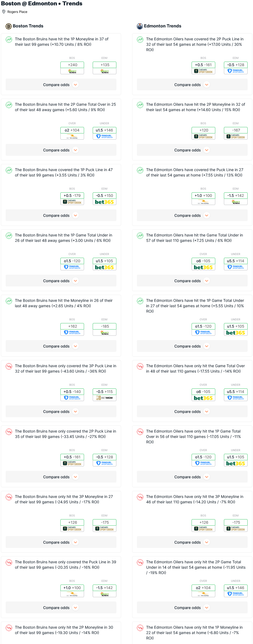Open Compare odds for Bruins 2P Game Total Over
Viewport: 253px width, 644px height.
click(x=61, y=150)
